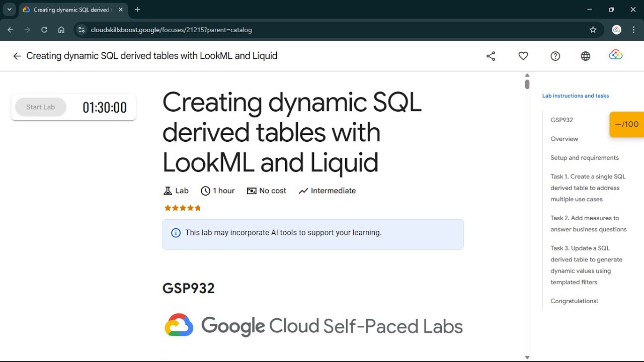Click the main lab title heading
Viewport: 644px width, 362px height.
tap(292, 133)
